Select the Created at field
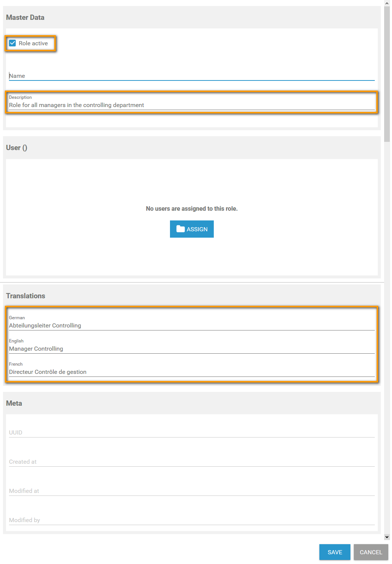The height and width of the screenshot is (564, 392). [191, 461]
